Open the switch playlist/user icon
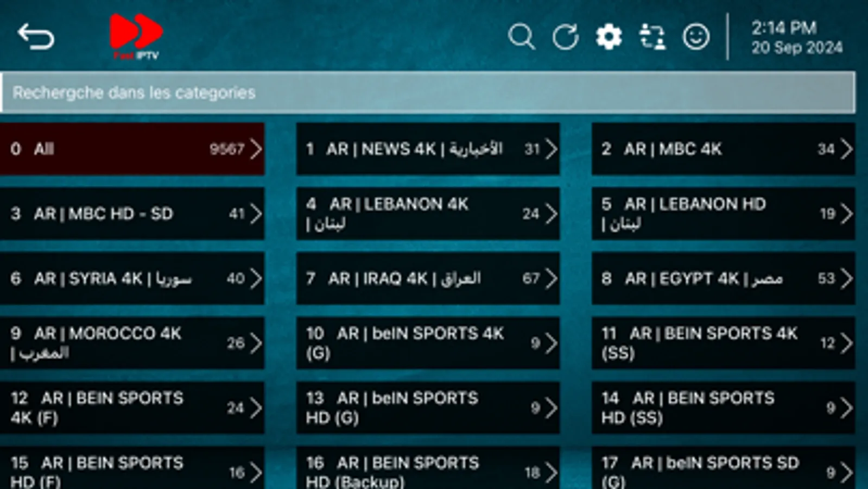This screenshot has width=868, height=489. click(x=652, y=37)
